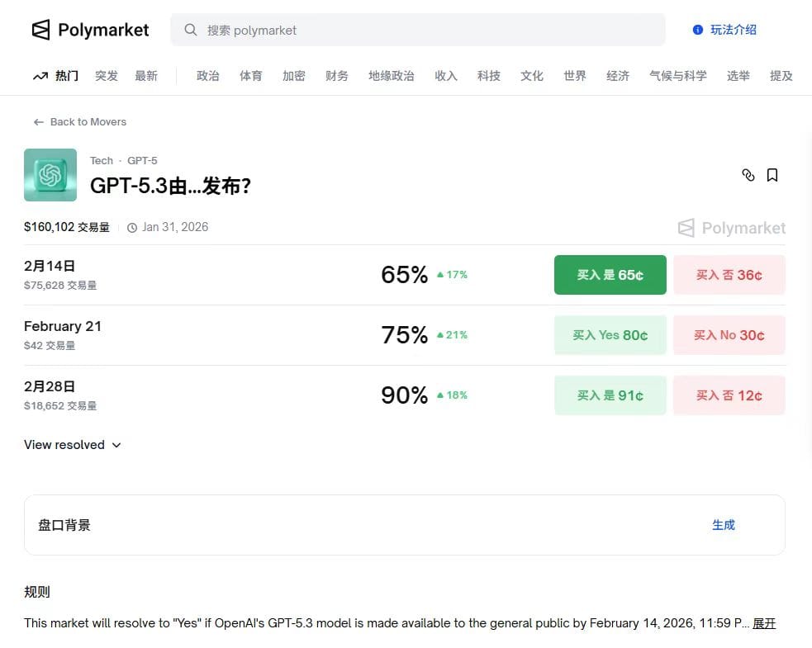Expand View resolved markets

(73, 445)
